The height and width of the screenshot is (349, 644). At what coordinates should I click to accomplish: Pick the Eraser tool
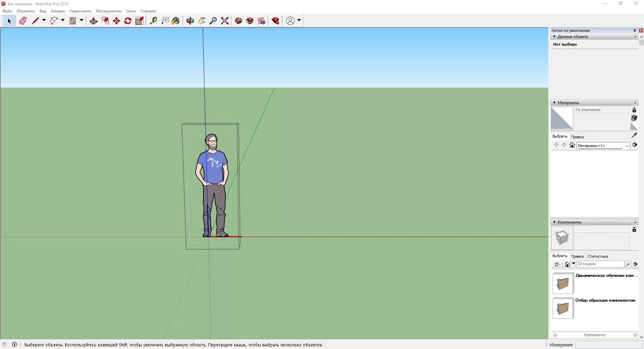[x=23, y=21]
